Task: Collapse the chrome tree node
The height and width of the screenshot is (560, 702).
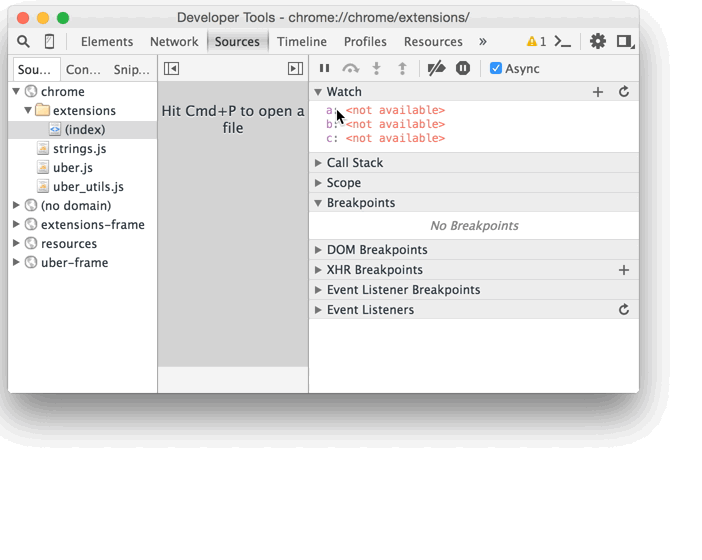Action: click(x=16, y=91)
